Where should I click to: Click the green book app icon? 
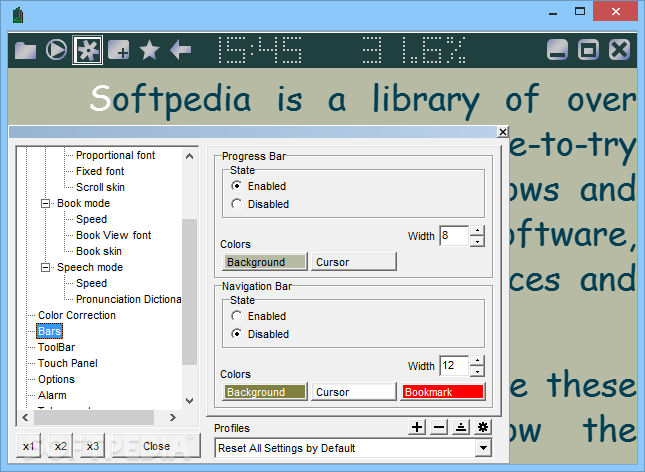18,15
